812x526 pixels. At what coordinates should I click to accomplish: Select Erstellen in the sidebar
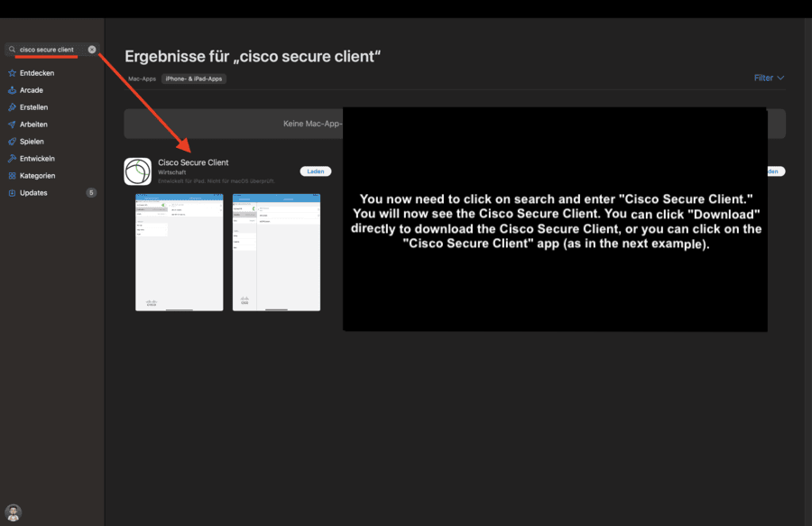pyautogui.click(x=28, y=107)
